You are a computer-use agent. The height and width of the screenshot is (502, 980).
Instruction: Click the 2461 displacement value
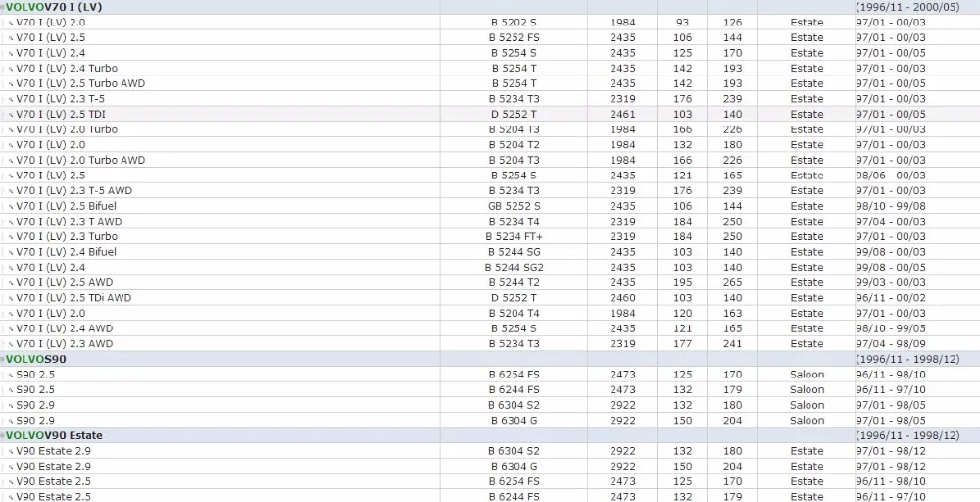pos(622,115)
